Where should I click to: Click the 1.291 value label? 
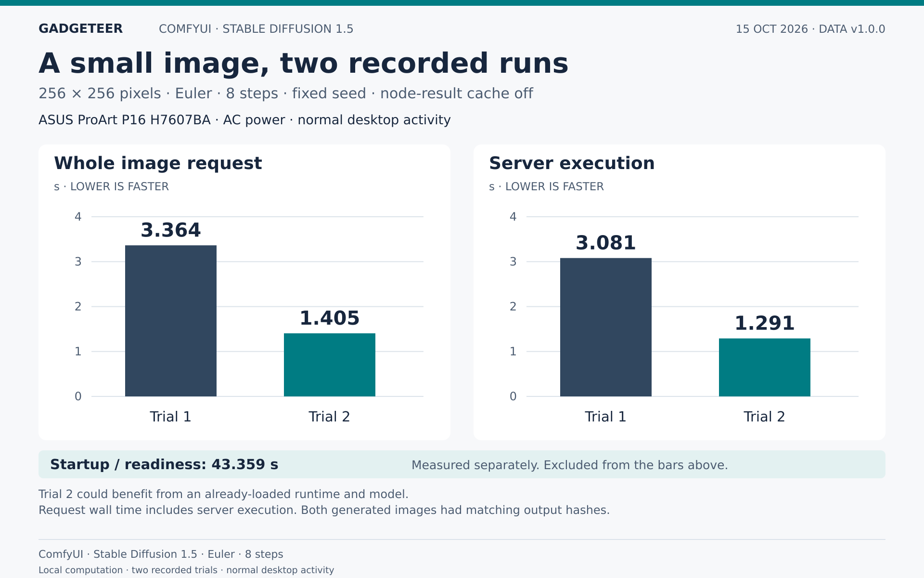(765, 323)
